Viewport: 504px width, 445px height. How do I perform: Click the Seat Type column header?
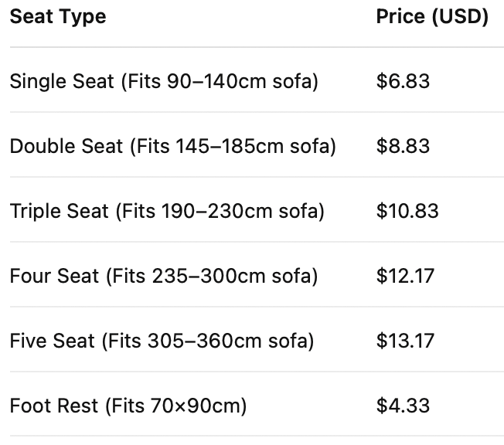pos(58,16)
